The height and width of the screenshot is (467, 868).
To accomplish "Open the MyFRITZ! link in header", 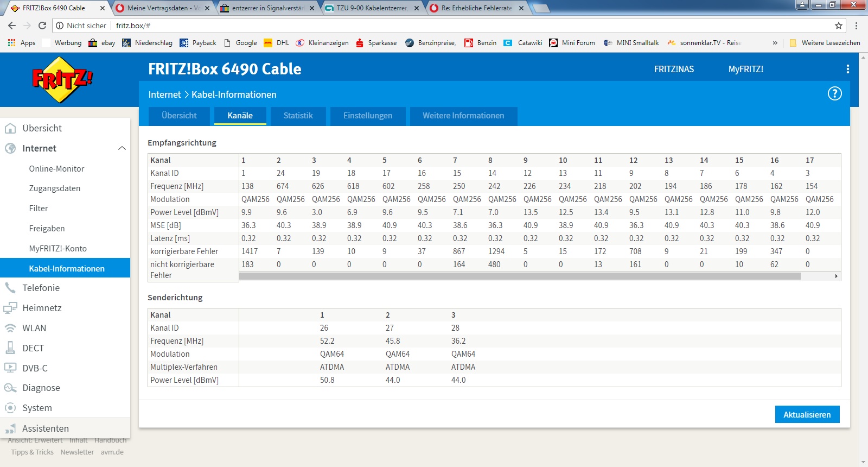I will click(746, 69).
